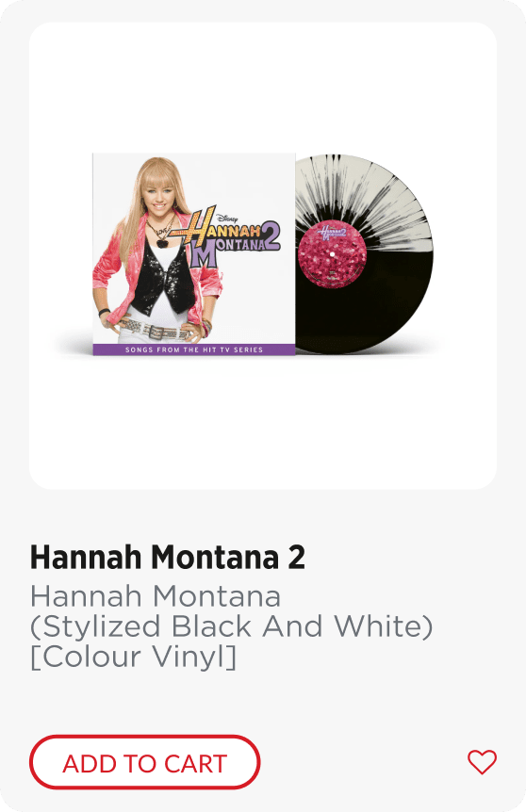The image size is (526, 812).
Task: Click empty white area below the album image
Action: click(263, 422)
